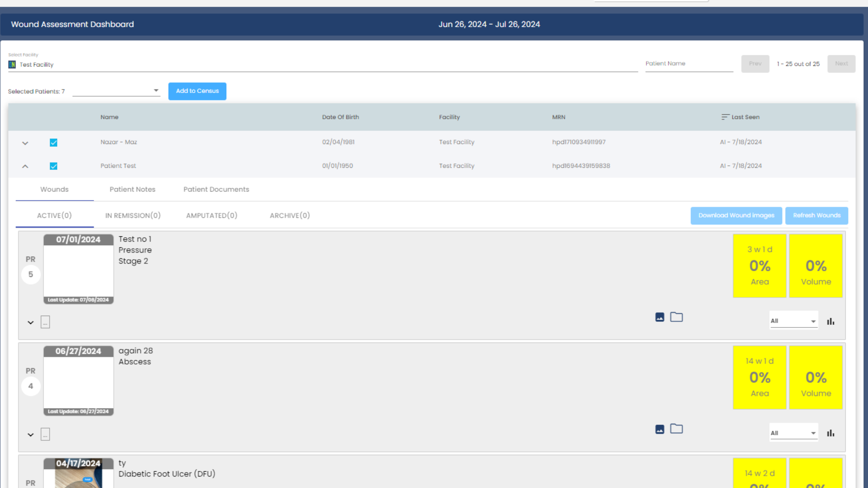Open folder icon for again 28 wound

click(676, 429)
